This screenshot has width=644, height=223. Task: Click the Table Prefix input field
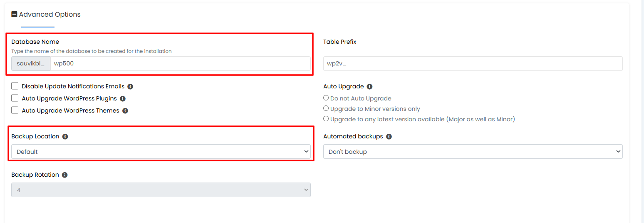pos(473,63)
